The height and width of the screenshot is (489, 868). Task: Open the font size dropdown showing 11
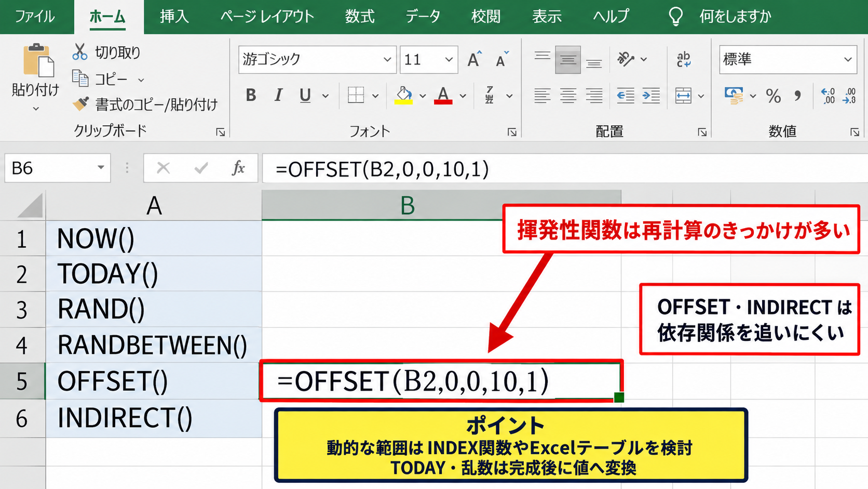click(x=449, y=59)
